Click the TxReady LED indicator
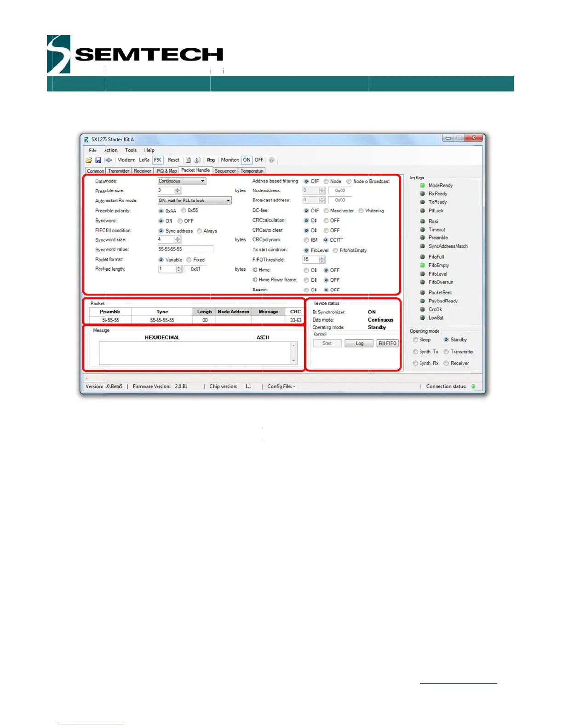 click(x=422, y=202)
